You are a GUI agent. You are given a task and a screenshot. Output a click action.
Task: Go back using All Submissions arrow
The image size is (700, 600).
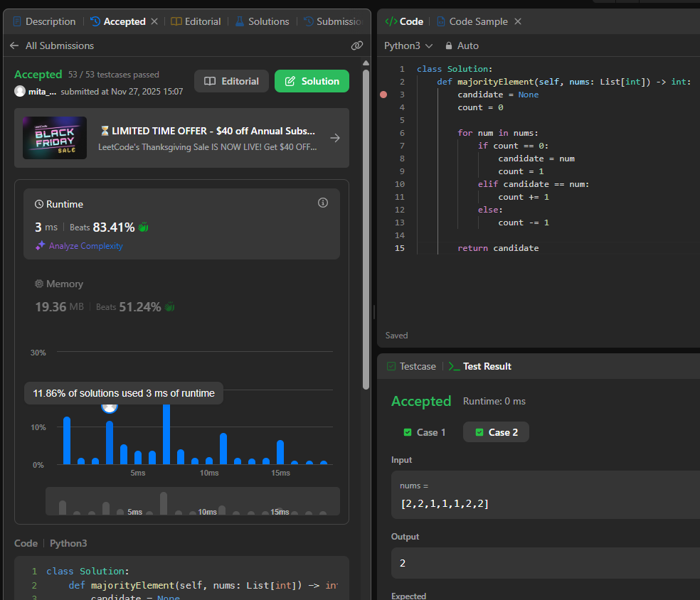(14, 45)
